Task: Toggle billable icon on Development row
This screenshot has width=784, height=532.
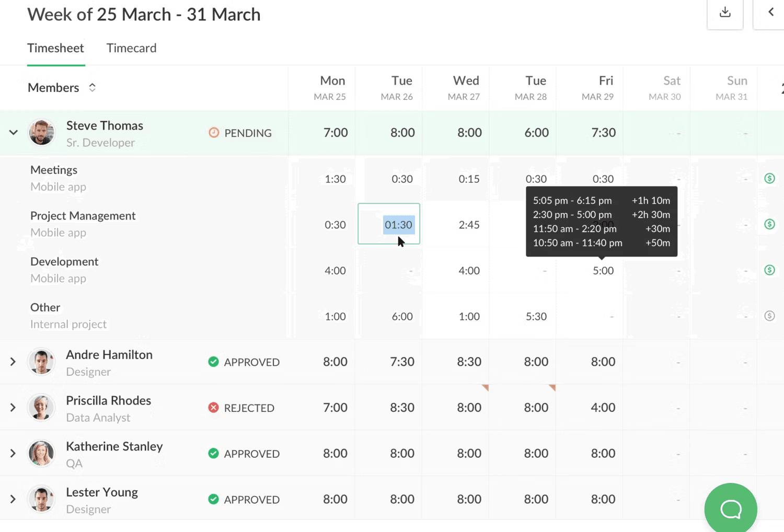Action: [x=769, y=270]
